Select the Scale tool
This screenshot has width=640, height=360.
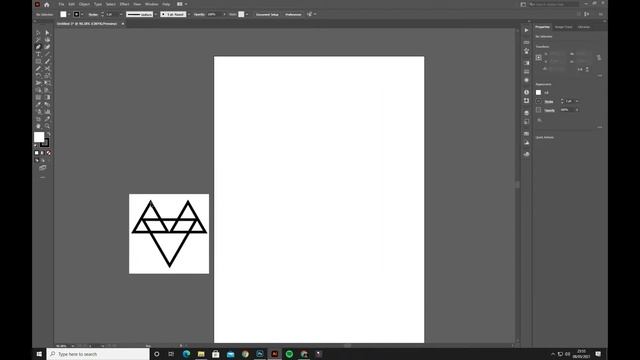pyautogui.click(x=47, y=76)
